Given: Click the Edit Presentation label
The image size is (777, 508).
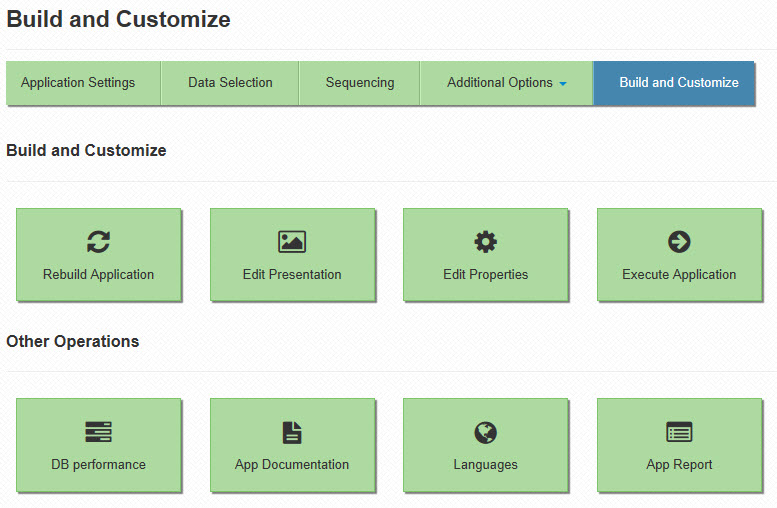Looking at the screenshot, I should [292, 275].
